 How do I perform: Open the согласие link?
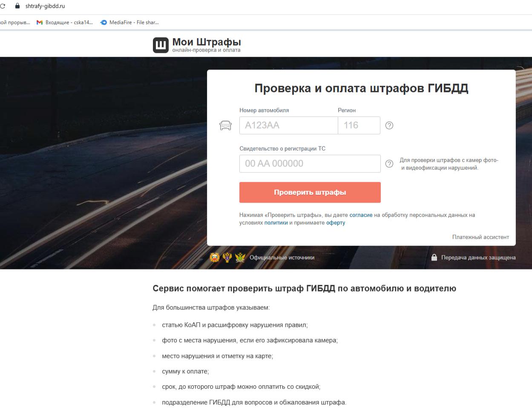click(x=361, y=215)
